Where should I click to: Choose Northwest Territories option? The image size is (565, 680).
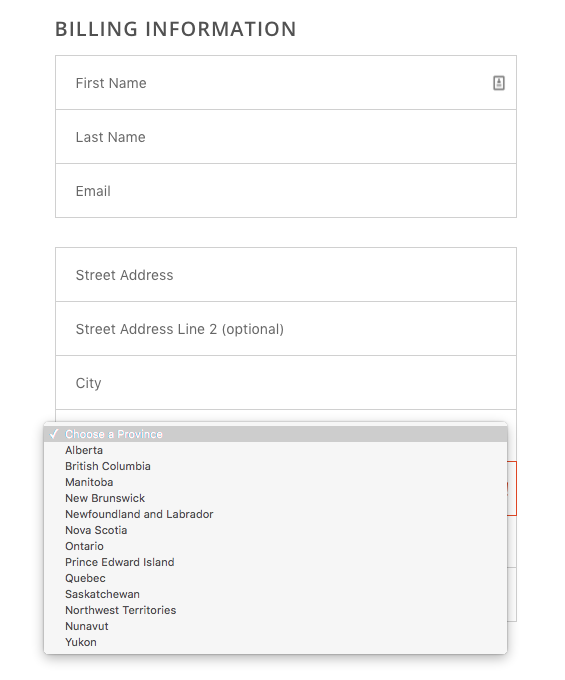tap(275, 610)
